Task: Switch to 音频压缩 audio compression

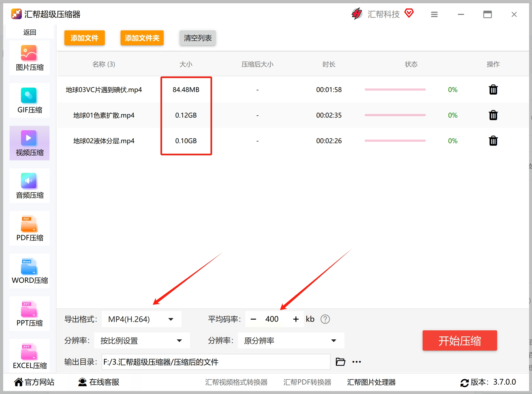Action: [x=29, y=186]
